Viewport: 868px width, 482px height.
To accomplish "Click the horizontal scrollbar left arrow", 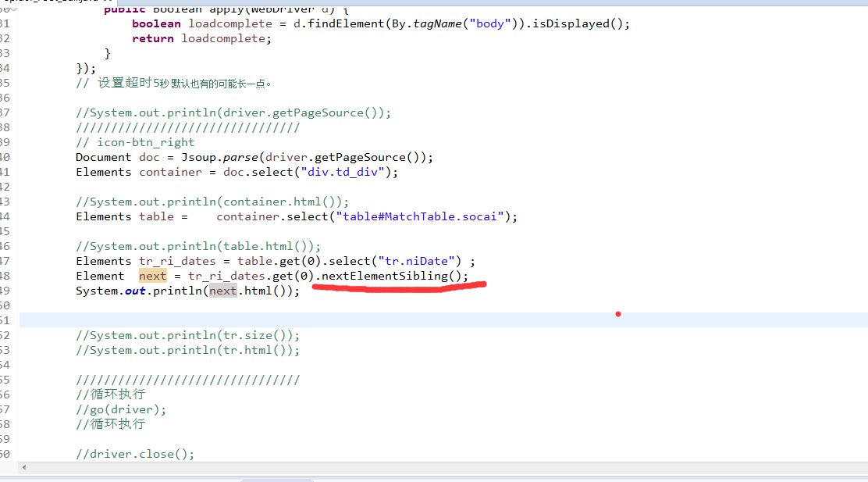I will [x=23, y=468].
